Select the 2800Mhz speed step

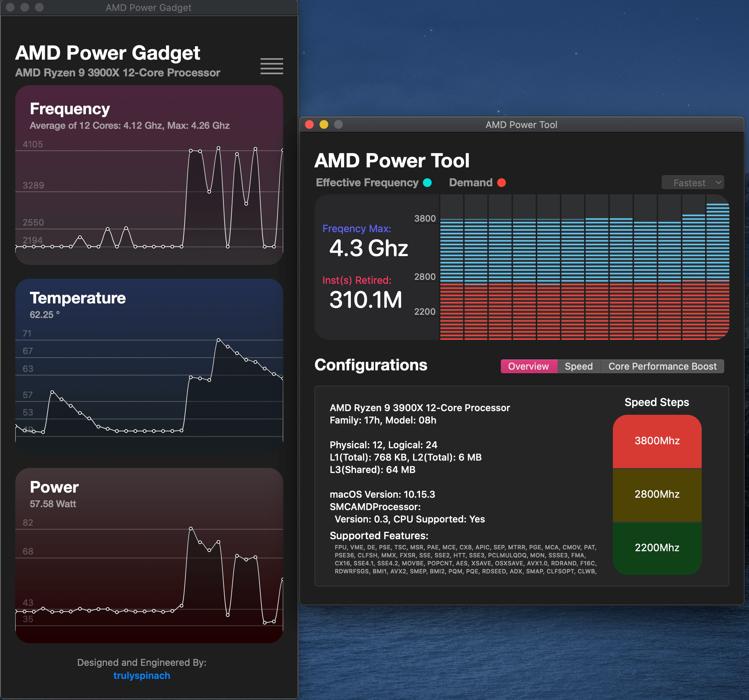pos(657,494)
